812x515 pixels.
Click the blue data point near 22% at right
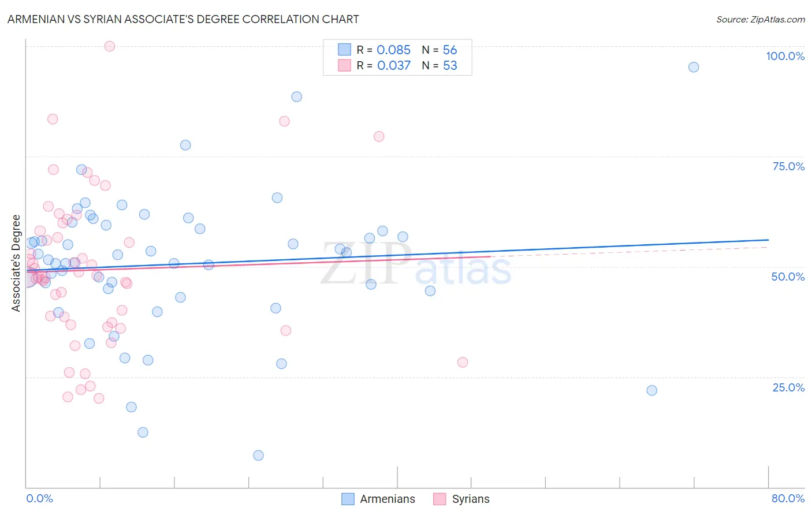(x=651, y=390)
